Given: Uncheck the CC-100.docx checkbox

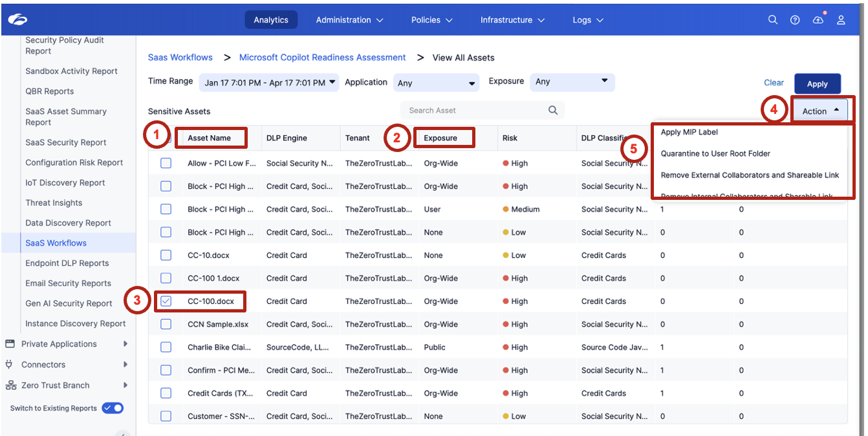Looking at the screenshot, I should coord(166,301).
